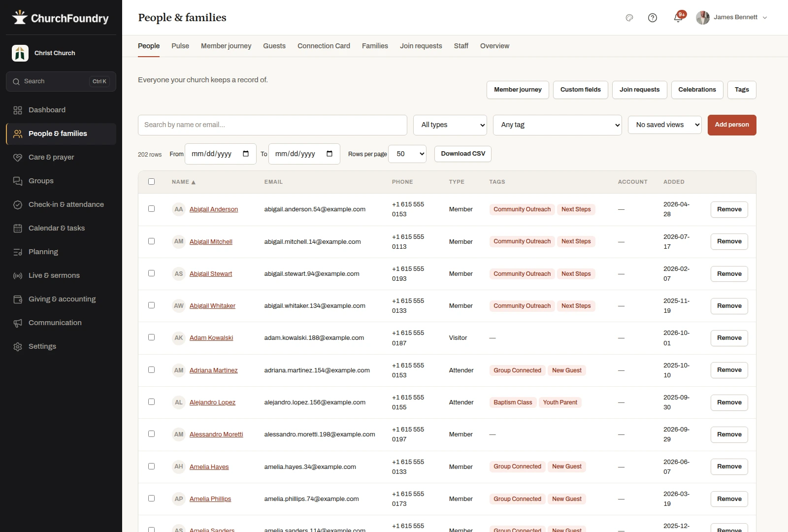Open the No saved views dropdown

click(665, 125)
